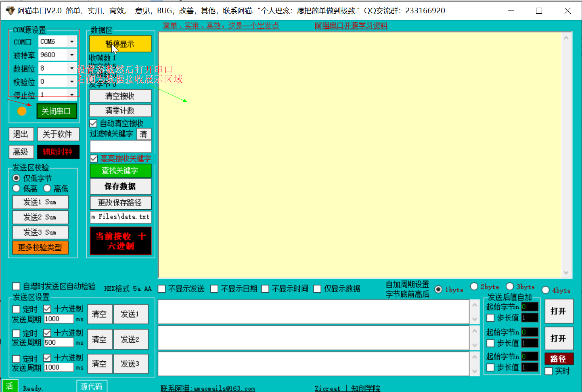Screen dimensions: 582x392
Task: Click the 保存数据 save data button
Action: click(x=120, y=186)
